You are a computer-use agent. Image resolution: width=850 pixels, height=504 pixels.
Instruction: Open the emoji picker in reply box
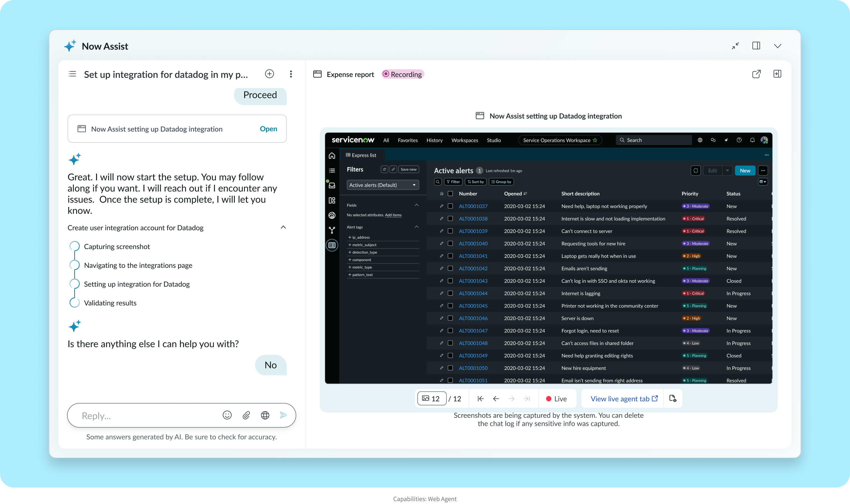227,415
